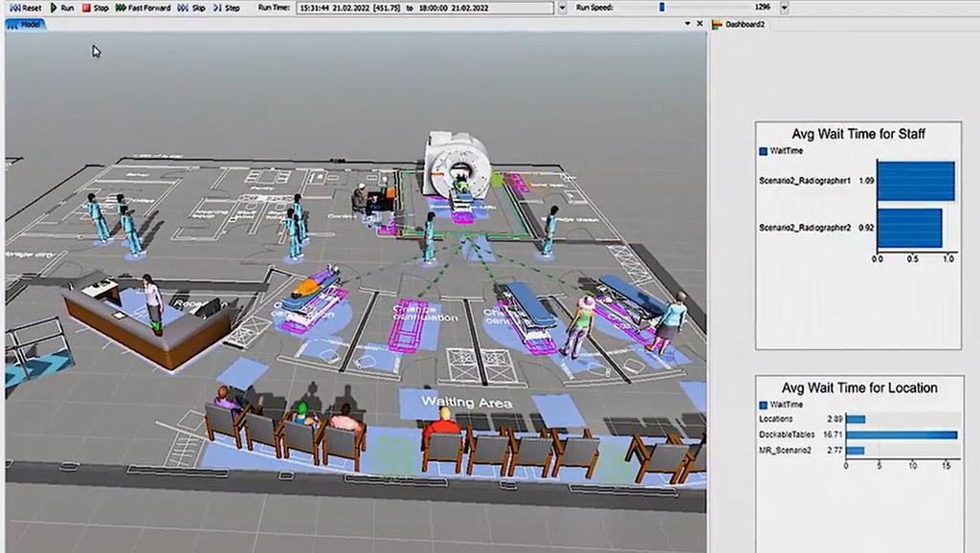Click the Fast Forward icon

click(x=121, y=8)
